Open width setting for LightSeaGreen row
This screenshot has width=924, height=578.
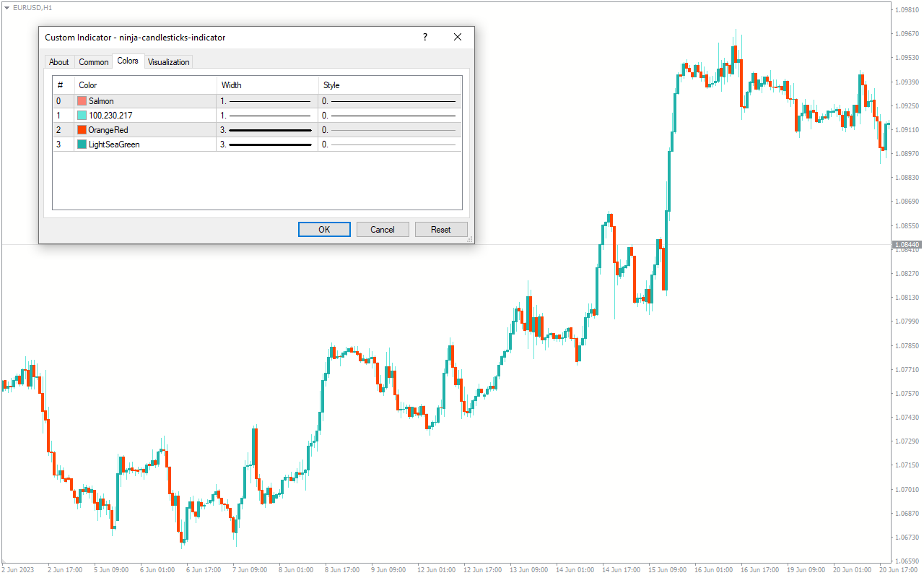pos(267,144)
